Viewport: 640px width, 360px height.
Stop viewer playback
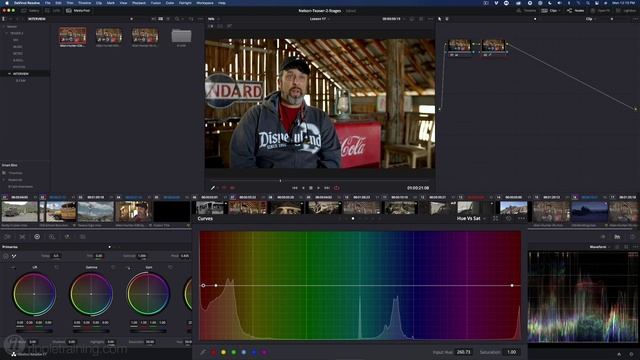click(311, 188)
